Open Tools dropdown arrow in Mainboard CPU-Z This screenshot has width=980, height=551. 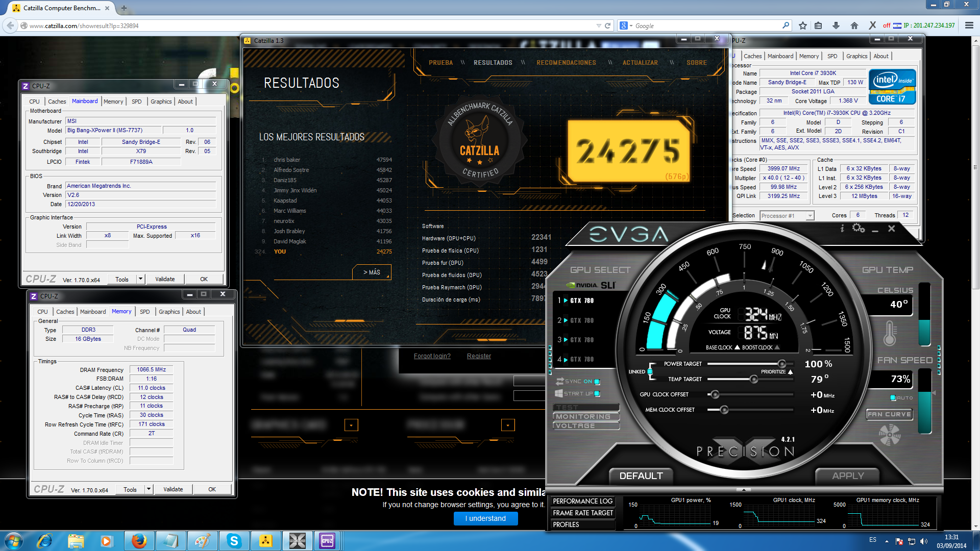(x=140, y=279)
